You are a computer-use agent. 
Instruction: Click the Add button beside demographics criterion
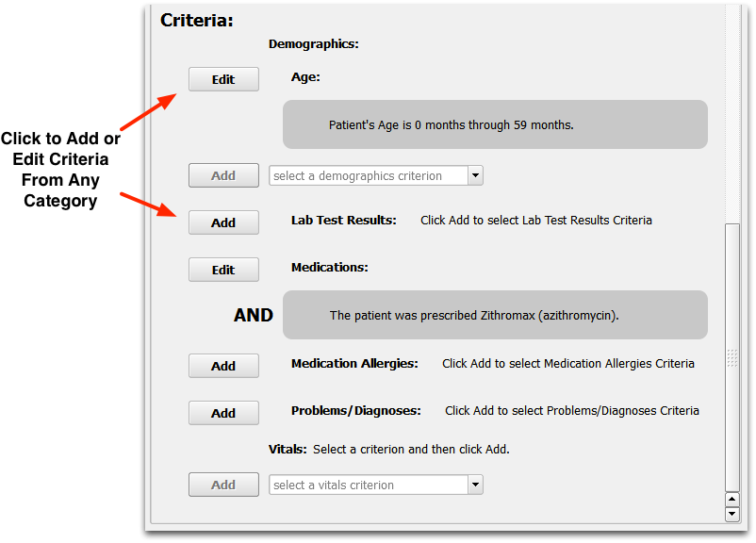pyautogui.click(x=223, y=175)
